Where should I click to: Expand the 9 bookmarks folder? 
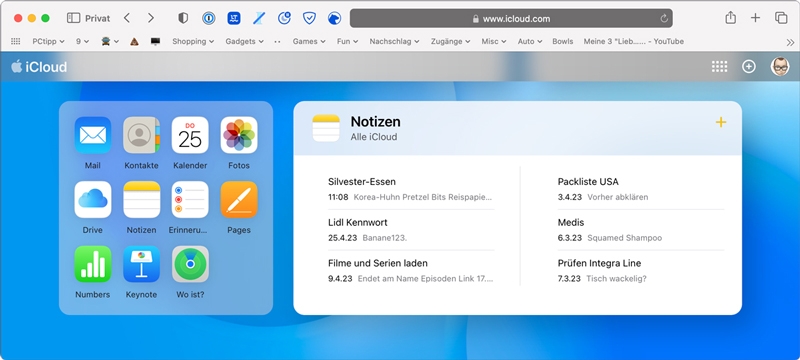tap(83, 41)
